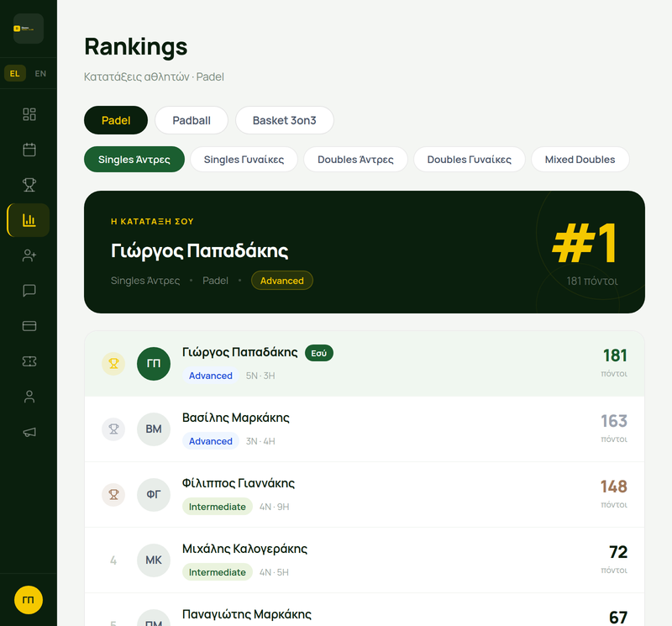Open the add-user icon in sidebar
Viewport: 672px width, 626px height.
[x=29, y=255]
